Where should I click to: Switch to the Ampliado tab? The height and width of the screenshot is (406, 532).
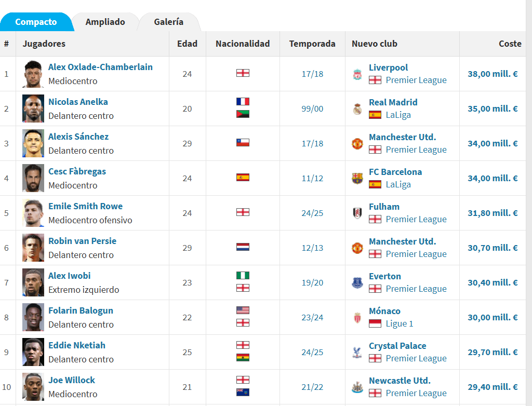[105, 22]
